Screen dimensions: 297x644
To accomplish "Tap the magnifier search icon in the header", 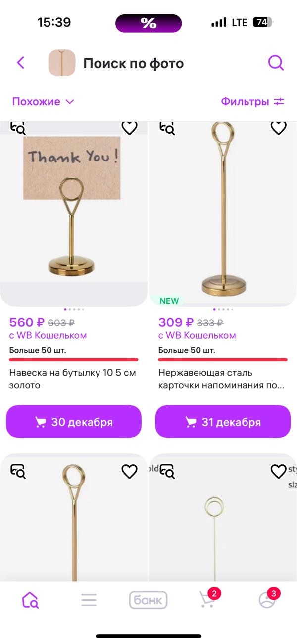I will [276, 63].
